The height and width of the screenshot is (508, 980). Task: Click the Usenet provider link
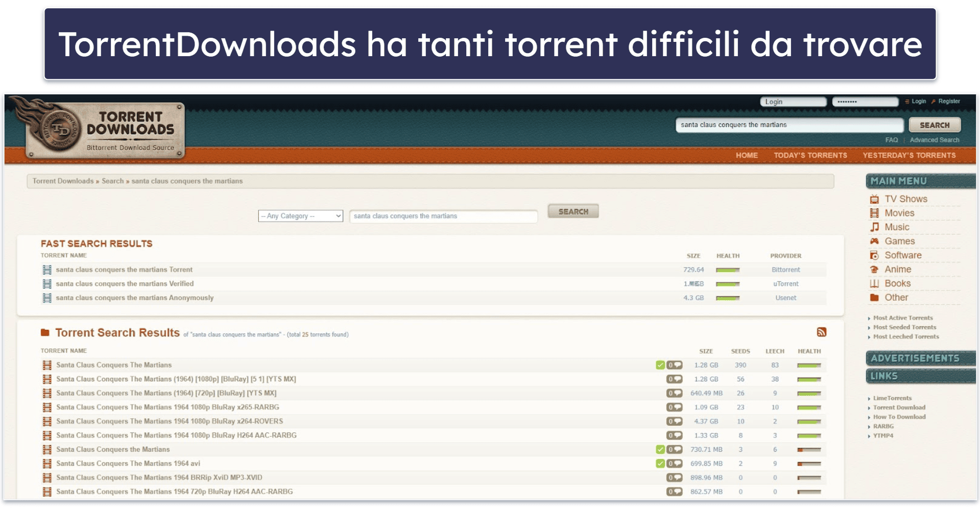[x=785, y=298]
